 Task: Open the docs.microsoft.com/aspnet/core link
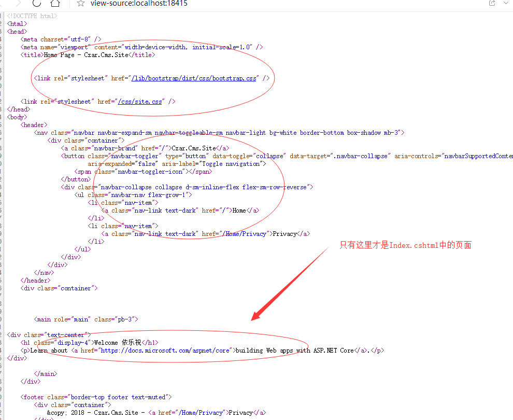click(x=165, y=351)
